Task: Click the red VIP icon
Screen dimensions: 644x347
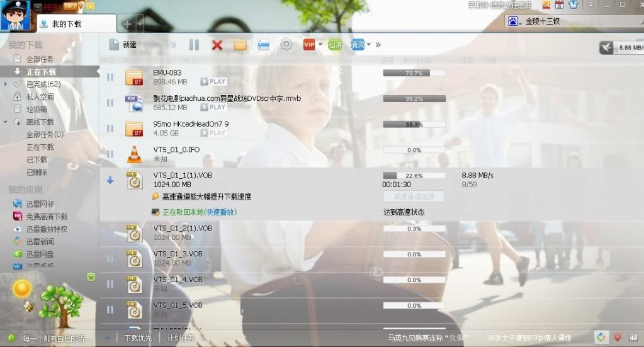Action: (x=309, y=45)
